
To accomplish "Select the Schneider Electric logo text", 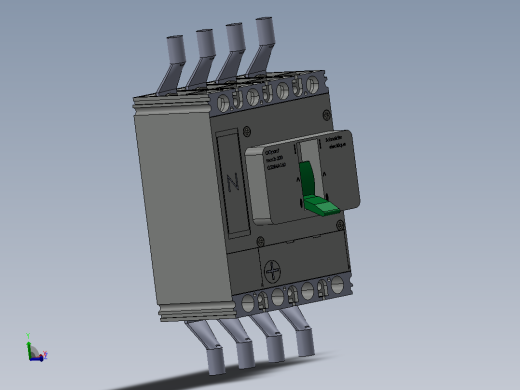I will click(335, 142).
